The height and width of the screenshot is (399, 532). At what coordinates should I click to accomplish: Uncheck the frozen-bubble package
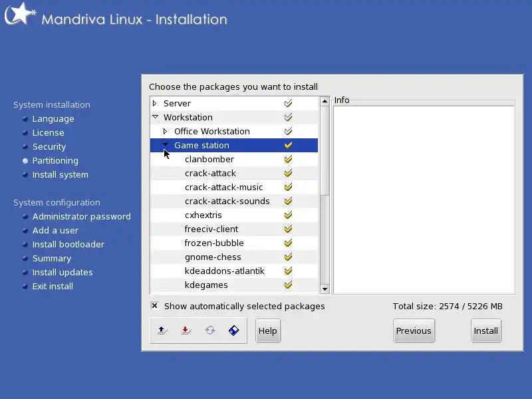point(288,243)
